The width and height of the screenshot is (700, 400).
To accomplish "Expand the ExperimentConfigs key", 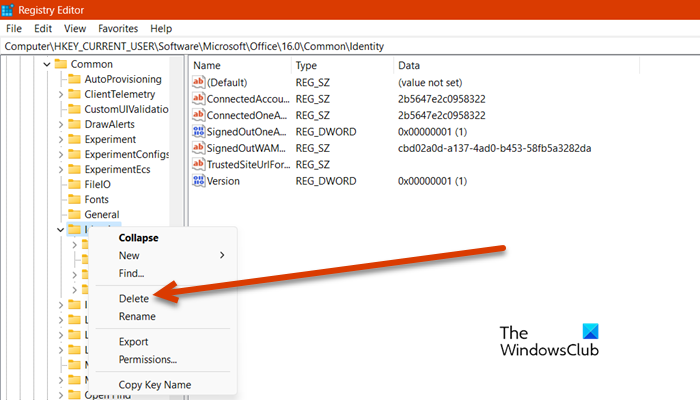I will [x=61, y=155].
